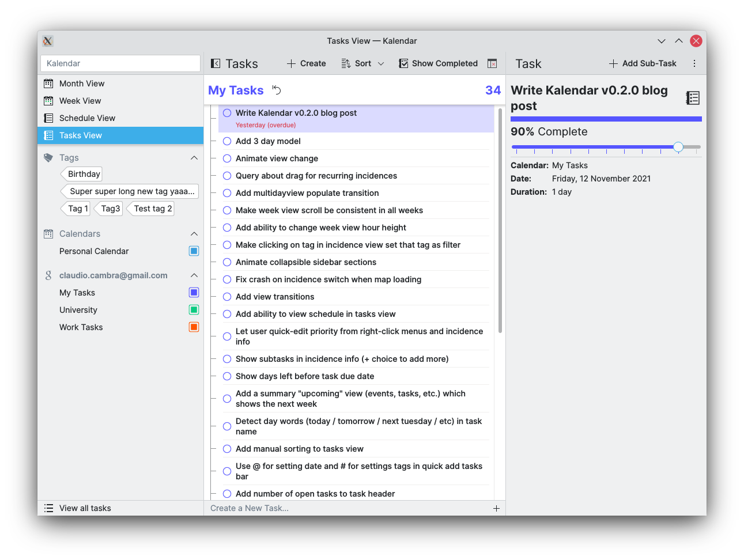Open the Sort dropdown menu

click(x=362, y=63)
